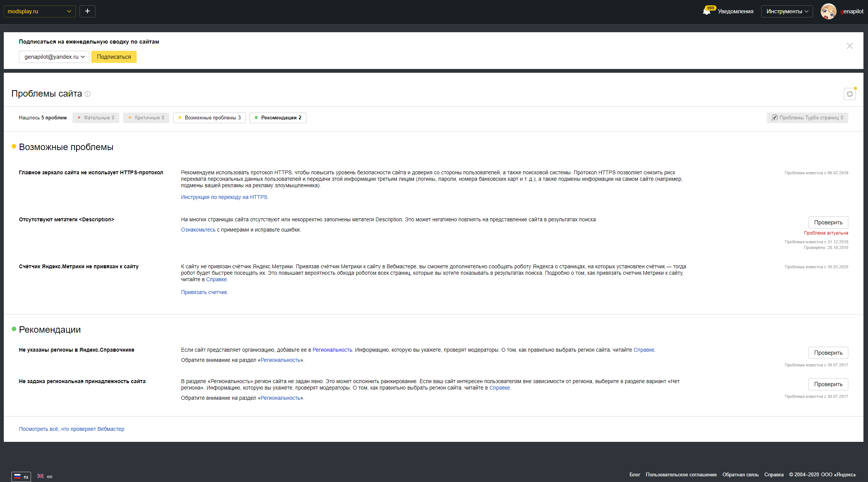Click the Критичные 0 filter tab
The height and width of the screenshot is (482, 868).
pos(146,118)
